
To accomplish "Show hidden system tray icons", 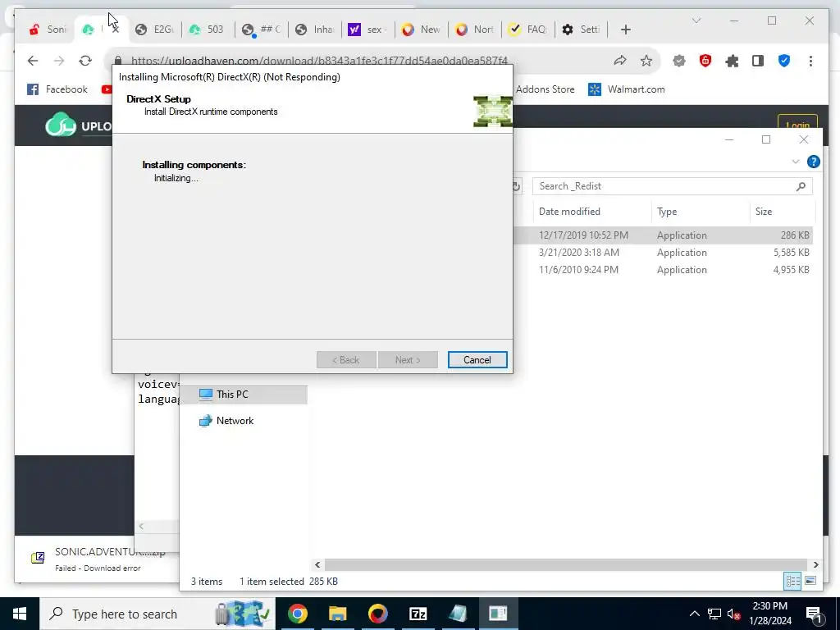I will pos(694,614).
